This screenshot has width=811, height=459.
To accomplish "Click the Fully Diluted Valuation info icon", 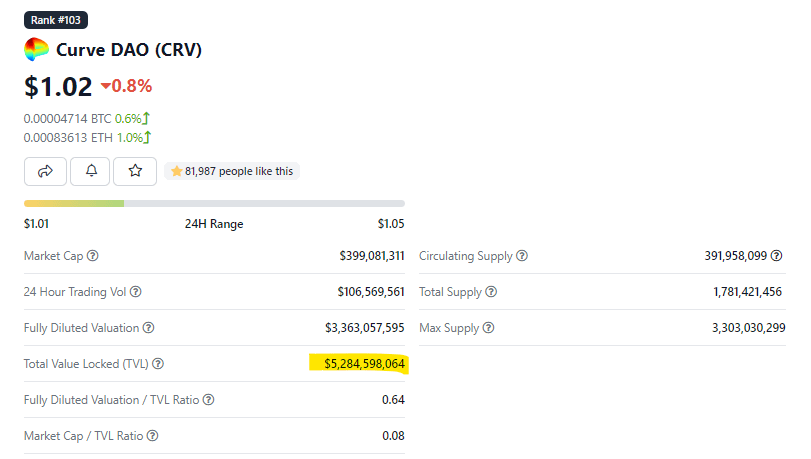I will click(x=149, y=328).
